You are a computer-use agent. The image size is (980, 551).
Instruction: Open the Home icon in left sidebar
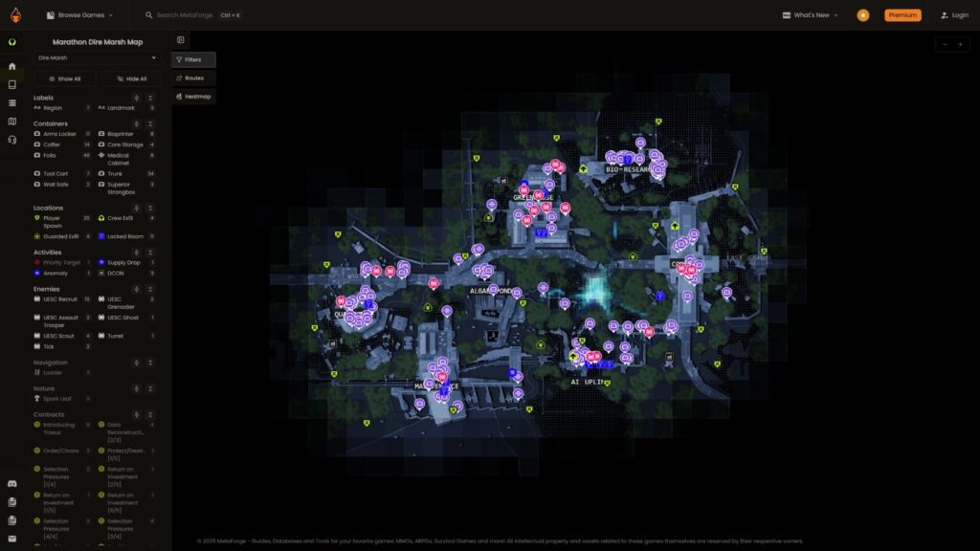pyautogui.click(x=11, y=66)
